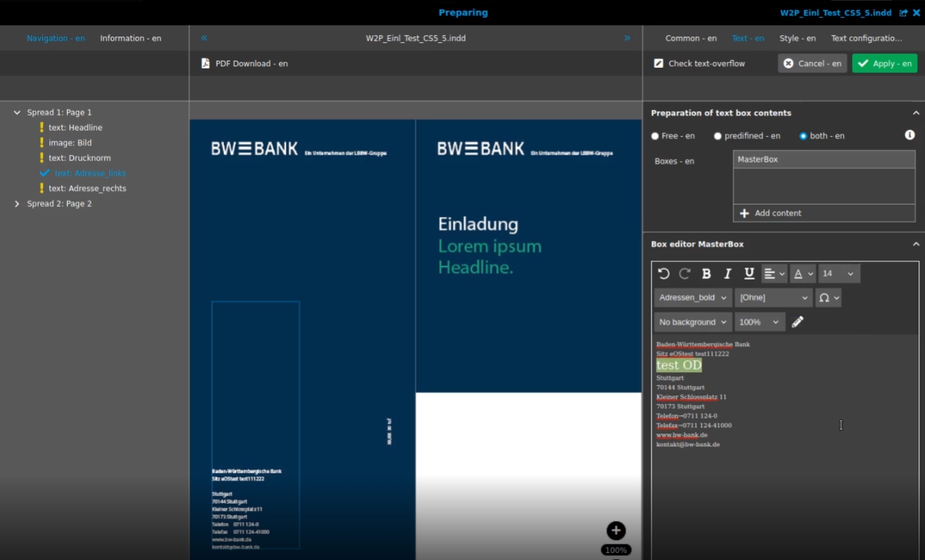Viewport: 925px width, 560px height.
Task: Open the 'Information - en' tab
Action: coord(131,38)
